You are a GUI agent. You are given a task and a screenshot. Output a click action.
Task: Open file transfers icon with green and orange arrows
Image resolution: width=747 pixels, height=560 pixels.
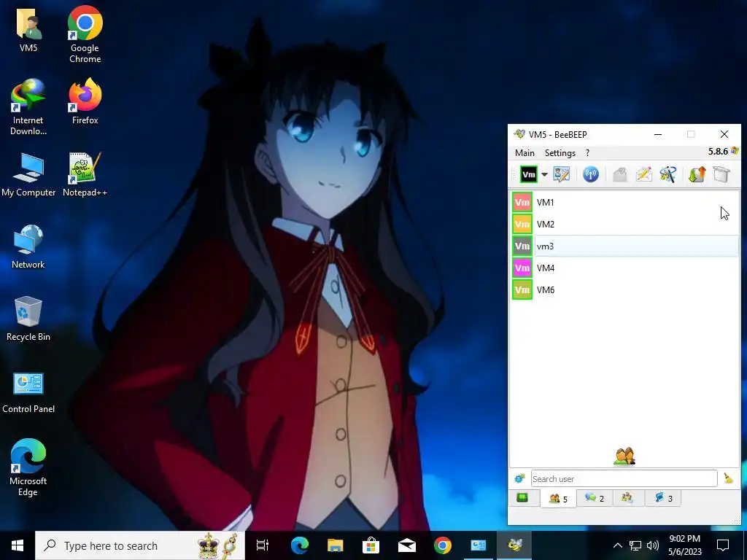pos(697,174)
